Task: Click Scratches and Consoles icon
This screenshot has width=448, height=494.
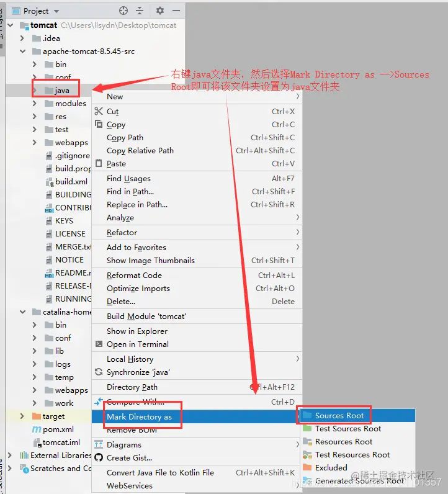Action: pyautogui.click(x=24, y=469)
